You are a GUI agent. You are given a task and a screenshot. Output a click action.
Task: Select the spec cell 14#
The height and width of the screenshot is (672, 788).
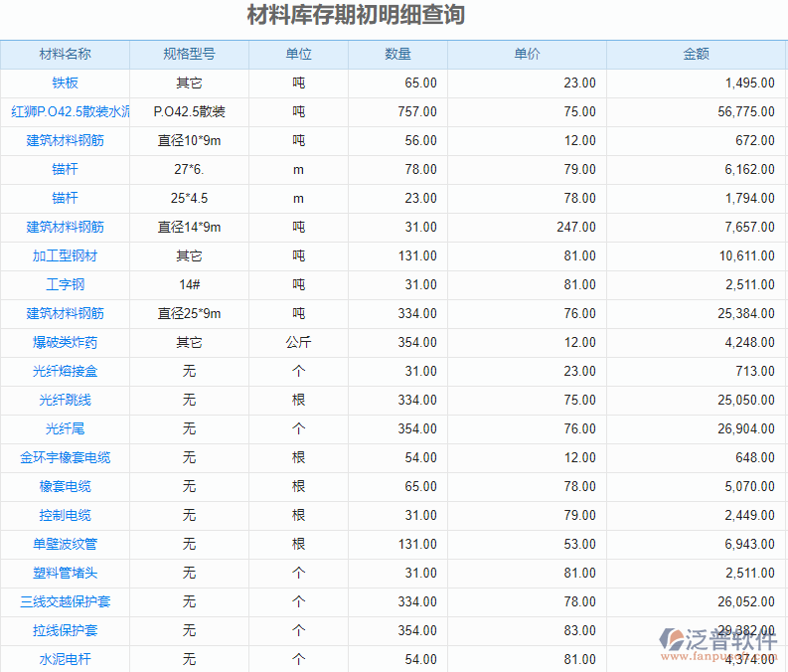click(x=189, y=284)
